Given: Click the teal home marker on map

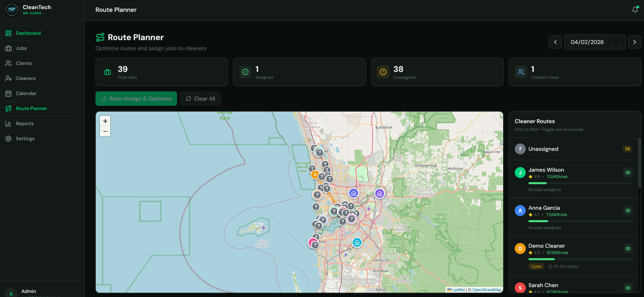Looking at the screenshot, I should click(357, 243).
